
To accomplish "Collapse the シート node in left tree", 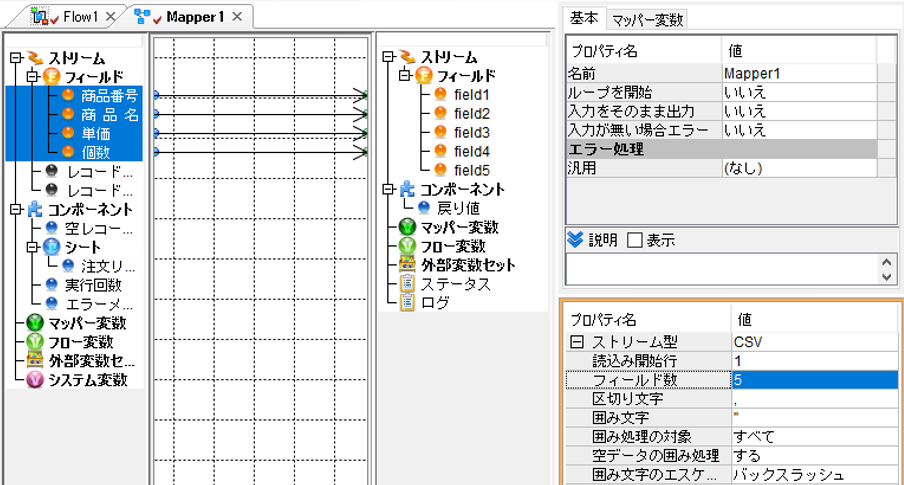I will tap(32, 247).
